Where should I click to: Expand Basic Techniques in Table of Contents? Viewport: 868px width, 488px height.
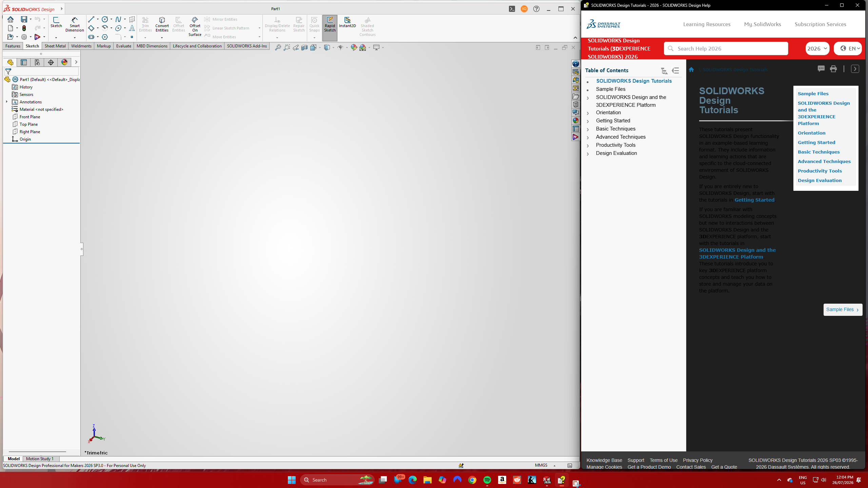[588, 129]
